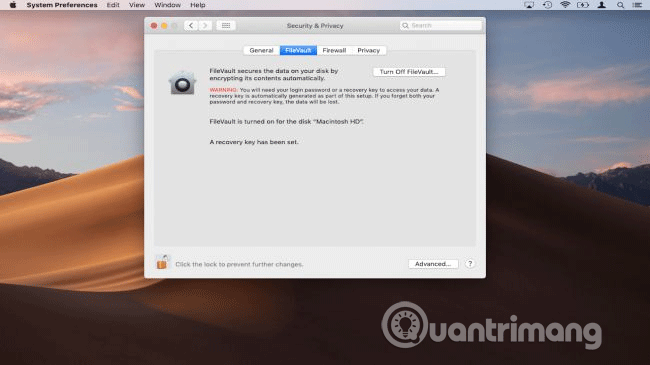
Task: Open the Advanced settings button
Action: (x=433, y=264)
